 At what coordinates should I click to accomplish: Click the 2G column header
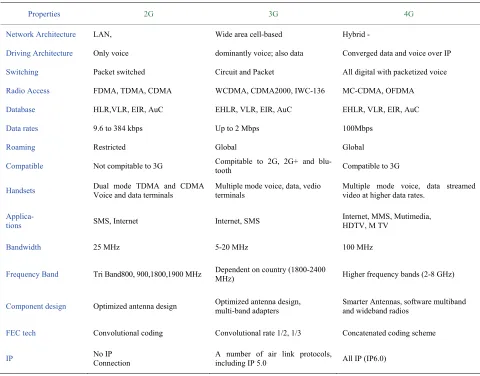tap(149, 14)
